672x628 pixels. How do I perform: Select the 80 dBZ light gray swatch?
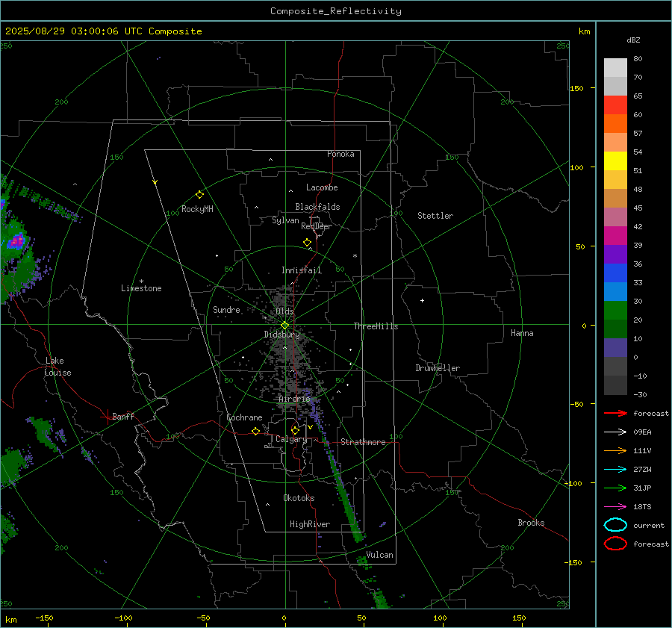point(615,68)
